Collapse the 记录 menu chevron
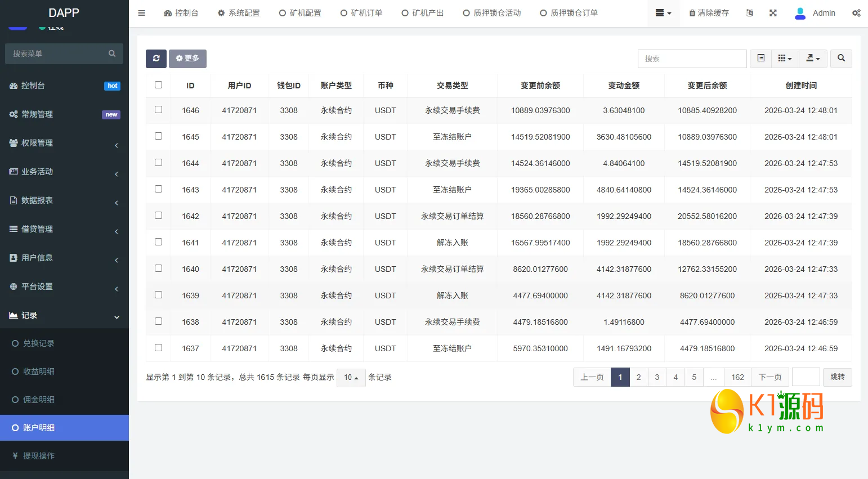The height and width of the screenshot is (479, 868). pyautogui.click(x=117, y=317)
